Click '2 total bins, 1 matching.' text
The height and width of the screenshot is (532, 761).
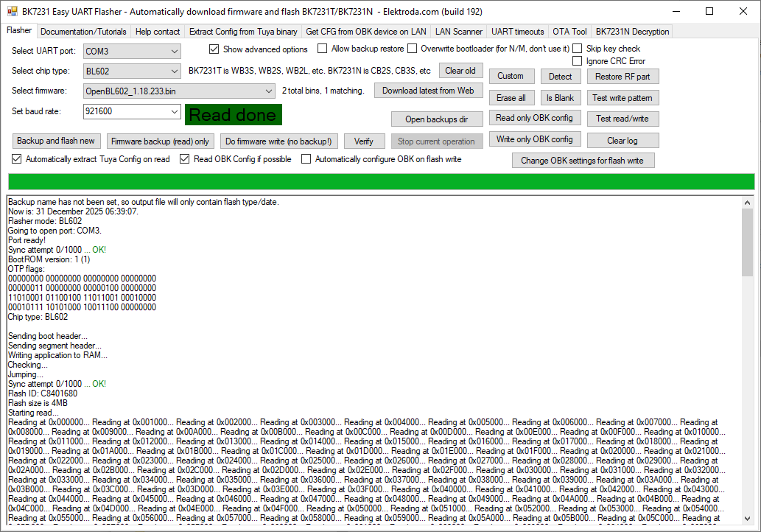pos(323,91)
